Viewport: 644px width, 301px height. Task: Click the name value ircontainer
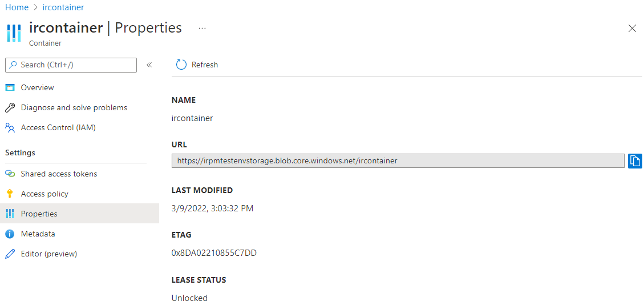tap(192, 118)
